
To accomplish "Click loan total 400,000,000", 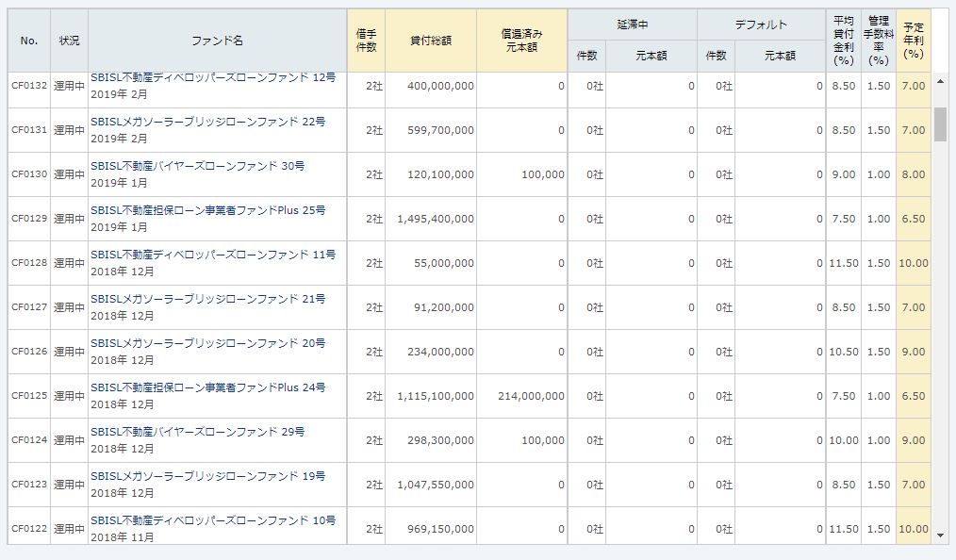I will [x=440, y=86].
